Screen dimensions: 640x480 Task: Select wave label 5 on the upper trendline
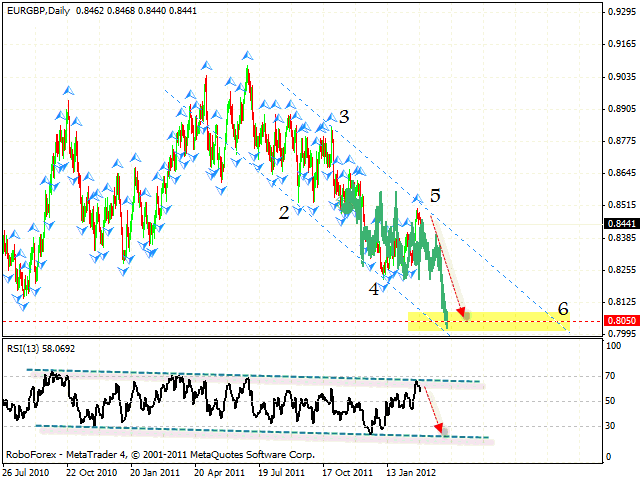click(x=436, y=195)
